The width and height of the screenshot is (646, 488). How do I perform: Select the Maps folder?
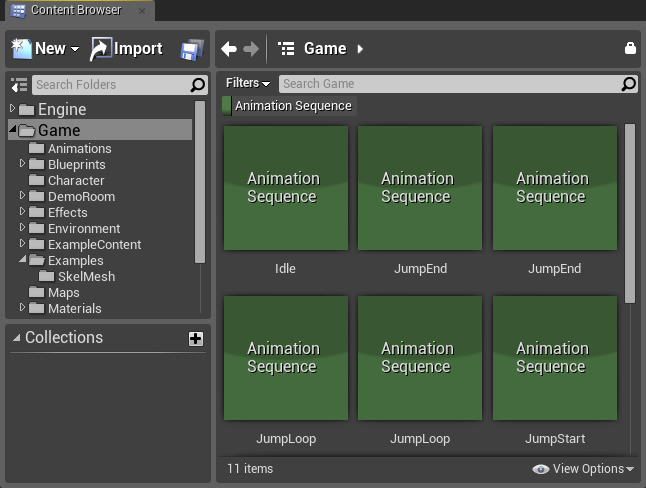coord(63,293)
